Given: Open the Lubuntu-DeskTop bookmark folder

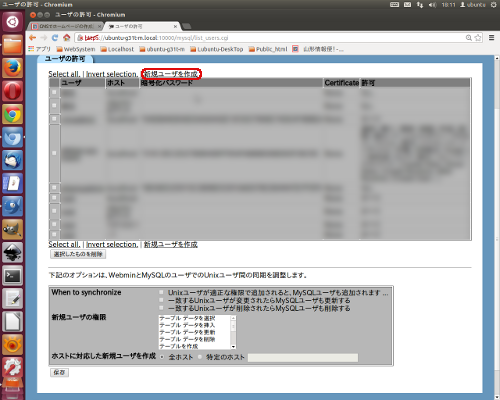Looking at the screenshot, I should click(217, 49).
